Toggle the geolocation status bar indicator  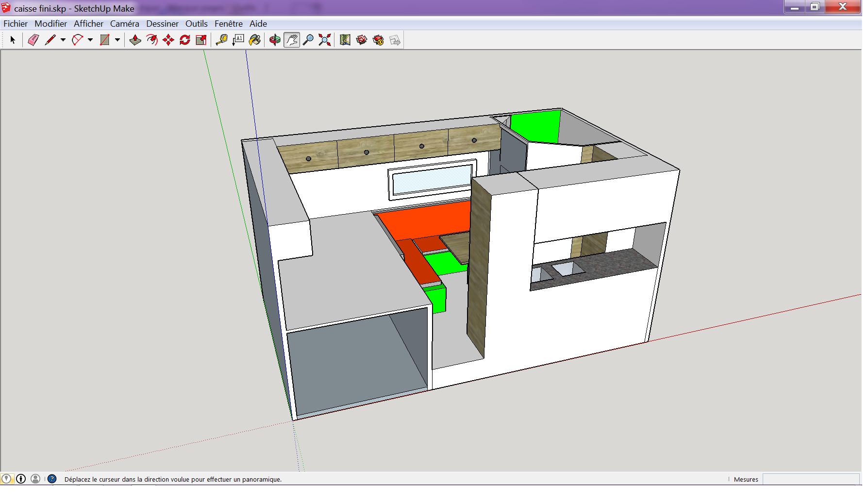6,479
